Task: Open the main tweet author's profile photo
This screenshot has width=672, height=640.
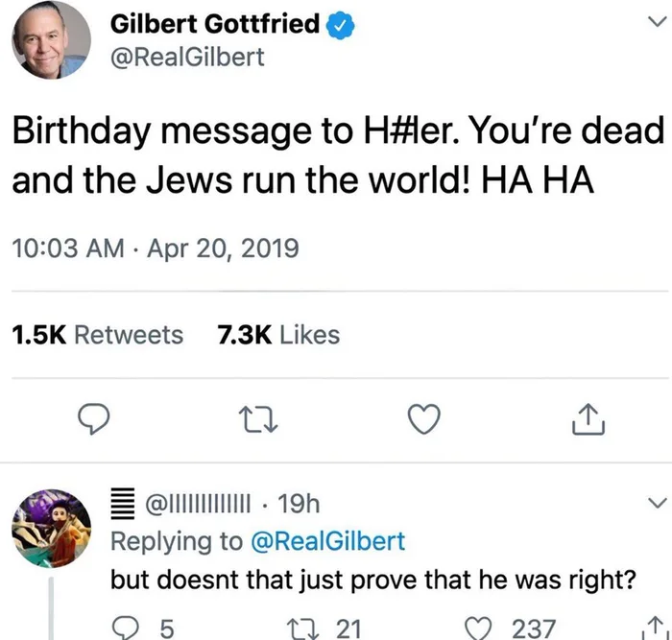Action: point(52,40)
